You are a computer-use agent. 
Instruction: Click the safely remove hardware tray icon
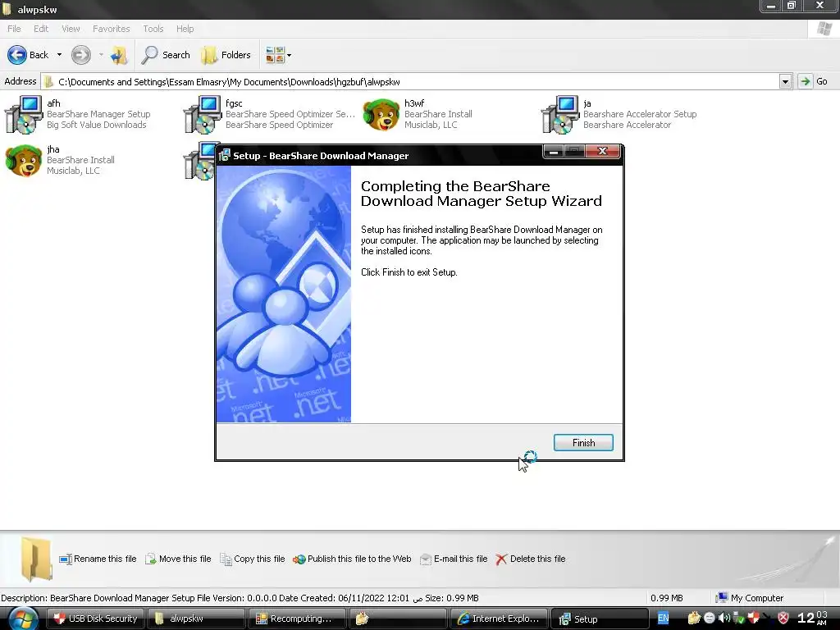click(x=739, y=619)
